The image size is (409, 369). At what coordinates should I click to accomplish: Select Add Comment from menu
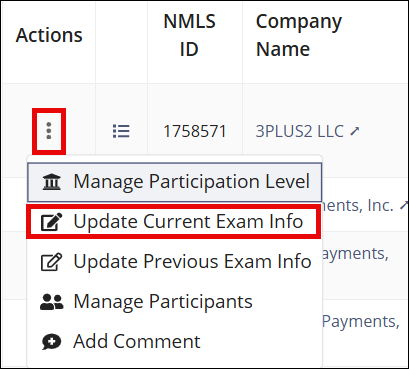click(174, 342)
